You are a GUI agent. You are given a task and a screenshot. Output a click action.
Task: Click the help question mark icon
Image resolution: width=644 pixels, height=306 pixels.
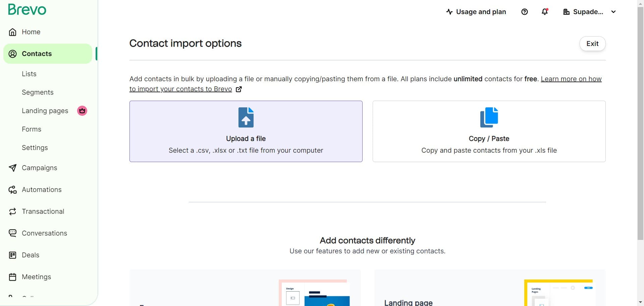coord(524,12)
